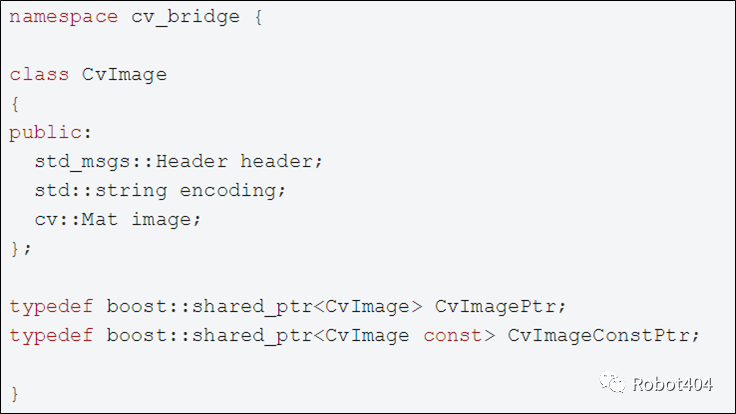The image size is (736, 414).
Task: Click the std_msgs::Header type
Action: 131,161
